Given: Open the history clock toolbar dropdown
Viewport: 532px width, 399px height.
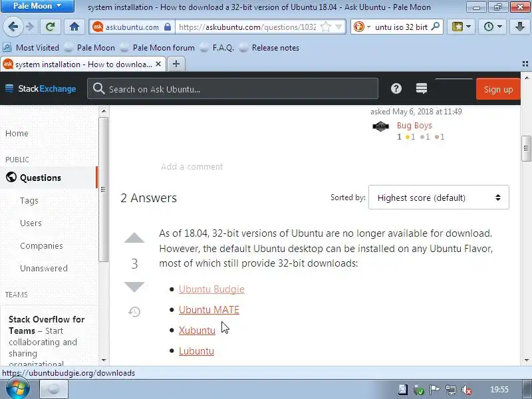Looking at the screenshot, I should (493, 27).
